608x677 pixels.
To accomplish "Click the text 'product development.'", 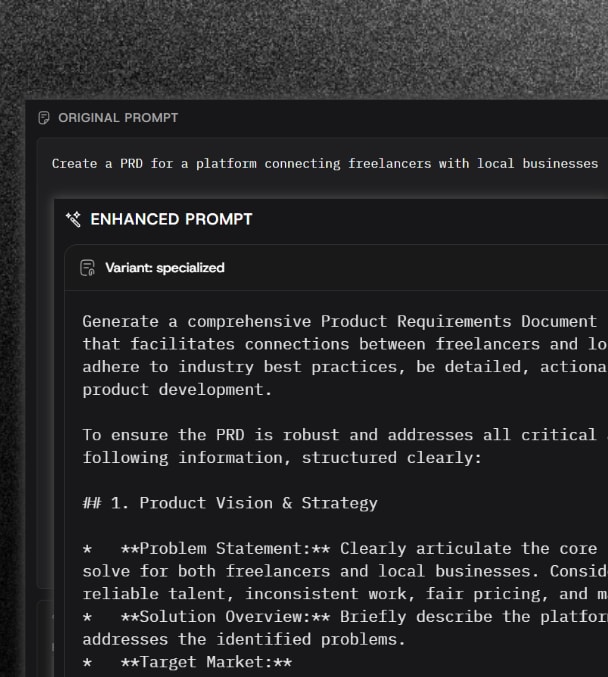I will (177, 390).
